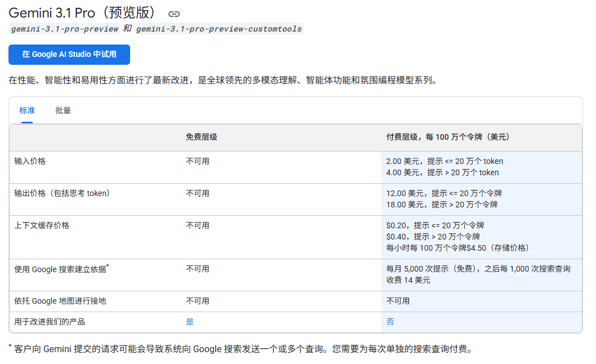
Task: Copy the Gemini 3.1 Pro heading link icon
Action: (x=174, y=14)
